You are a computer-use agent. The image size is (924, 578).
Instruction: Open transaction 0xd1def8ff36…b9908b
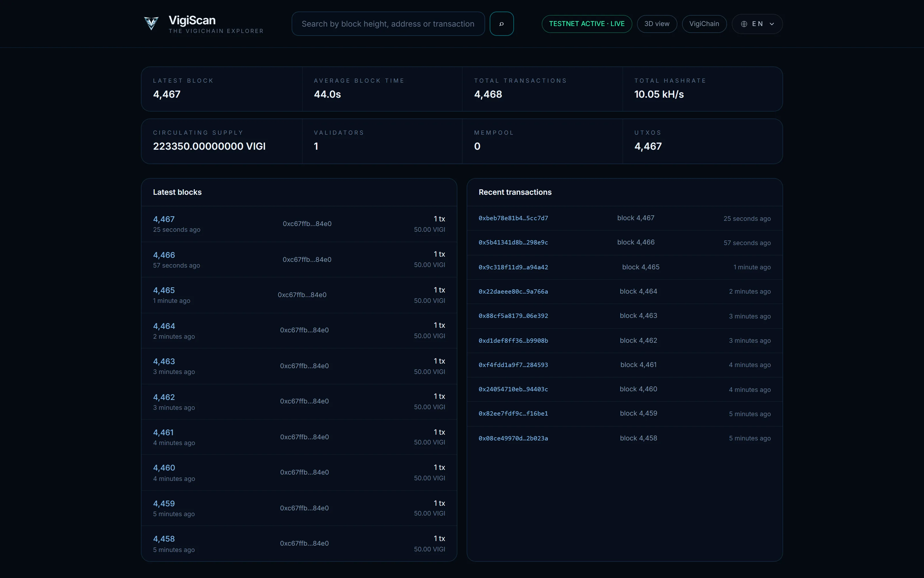pos(513,341)
